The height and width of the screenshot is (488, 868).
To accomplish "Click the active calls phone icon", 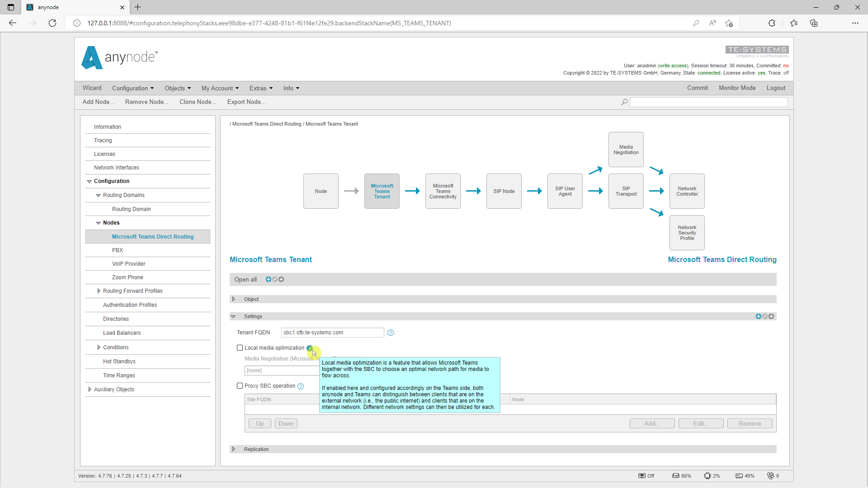I will [771, 476].
